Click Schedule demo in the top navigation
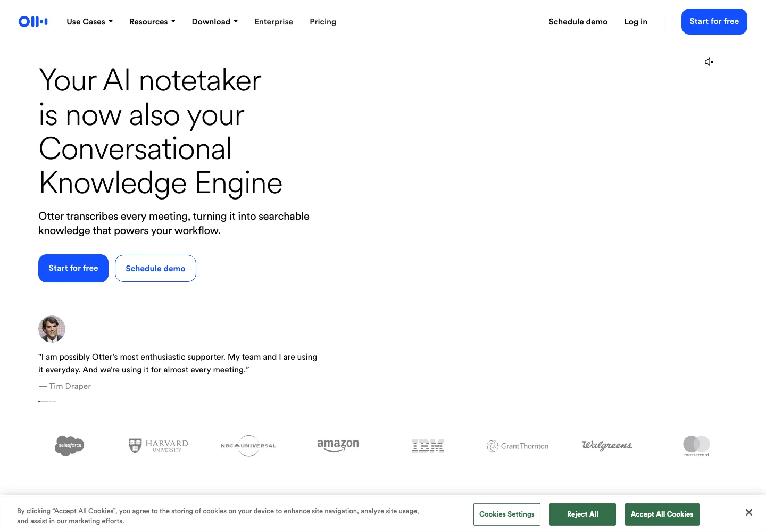This screenshot has height=532, width=766. click(x=578, y=22)
